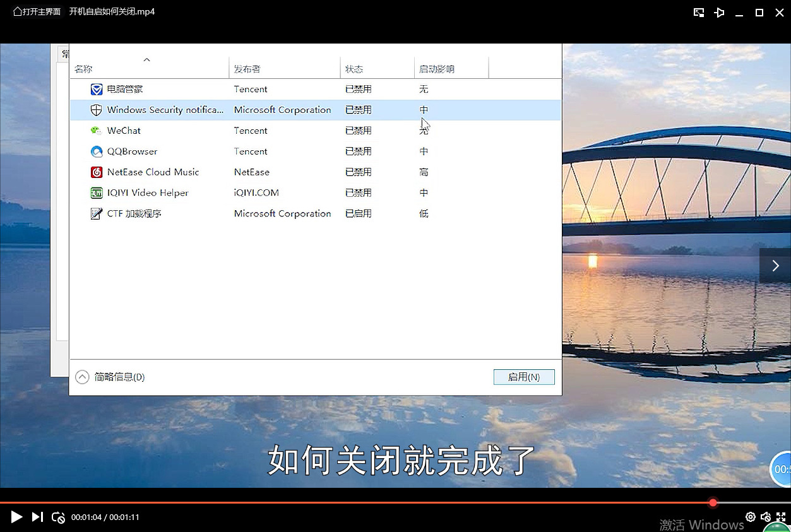Click 高 impact in NetEase Cloud Music row

tap(424, 172)
